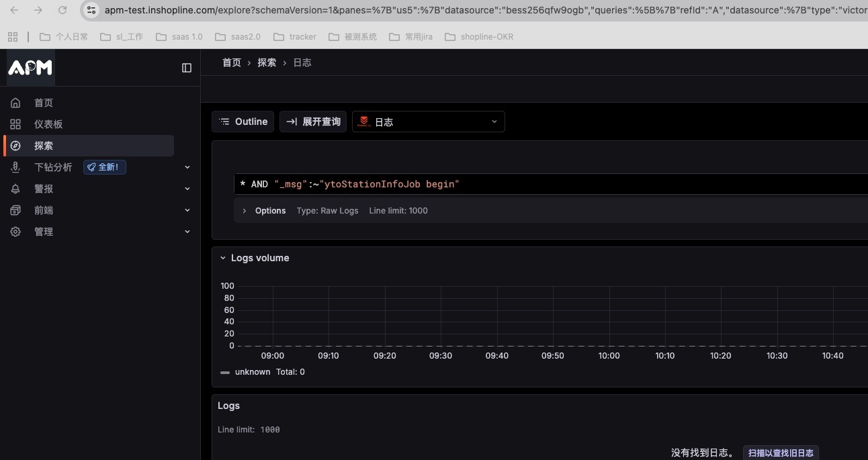Open the 首页 home icon in sidebar
The width and height of the screenshot is (868, 460).
(15, 103)
